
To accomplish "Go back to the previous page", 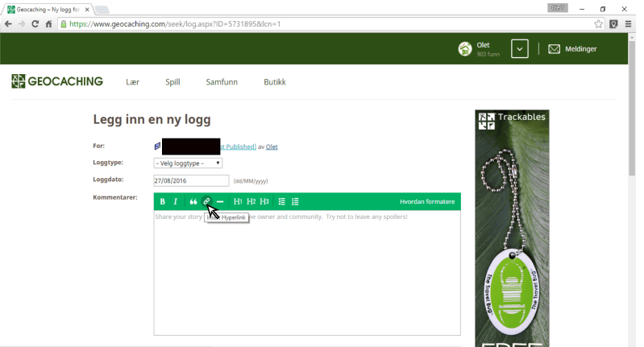I will [8, 24].
